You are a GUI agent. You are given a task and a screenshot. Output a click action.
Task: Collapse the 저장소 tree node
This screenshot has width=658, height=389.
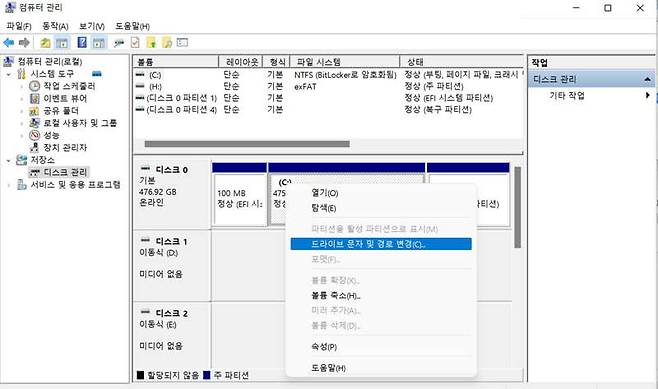(x=9, y=160)
